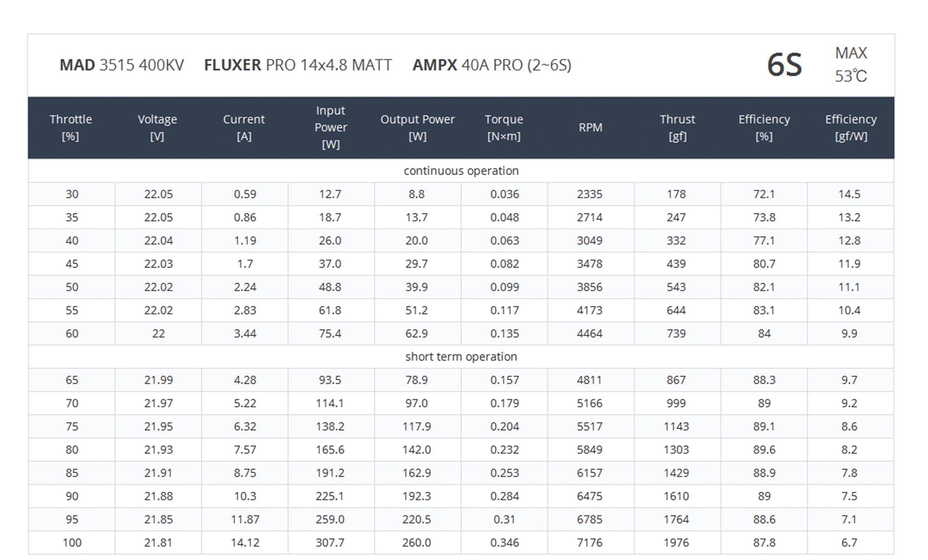Select the 100 throttle row cell
Image resolution: width=928 pixels, height=560 pixels.
(x=72, y=543)
